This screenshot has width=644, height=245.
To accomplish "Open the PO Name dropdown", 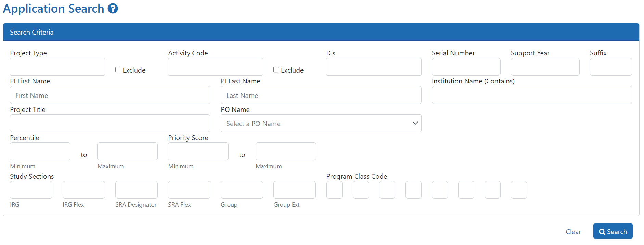I will pyautogui.click(x=321, y=123).
